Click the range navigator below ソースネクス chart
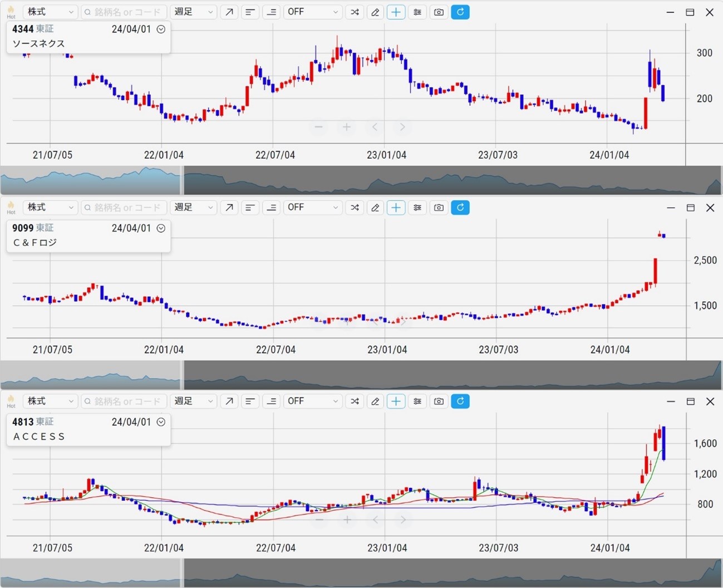The height and width of the screenshot is (588, 723). tap(362, 181)
